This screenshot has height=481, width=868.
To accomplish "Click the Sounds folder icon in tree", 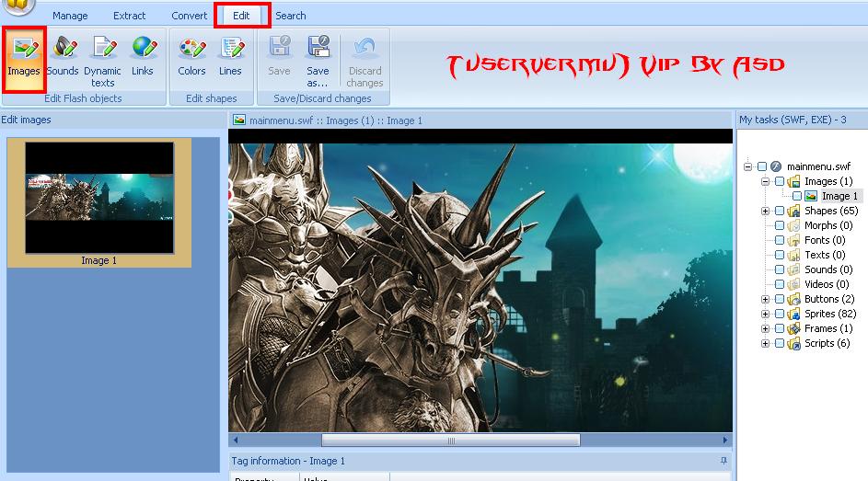I will 793,269.
